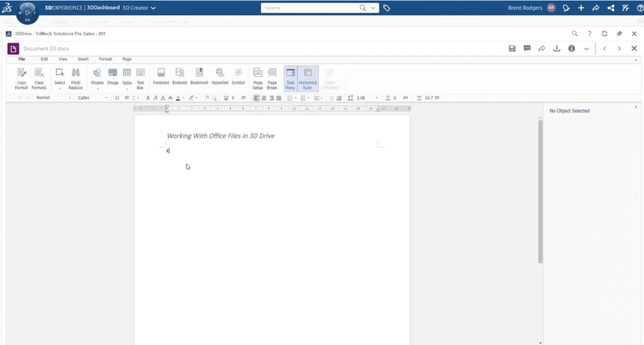644x345 pixels.
Task: Open the Edit menu
Action: (45, 59)
